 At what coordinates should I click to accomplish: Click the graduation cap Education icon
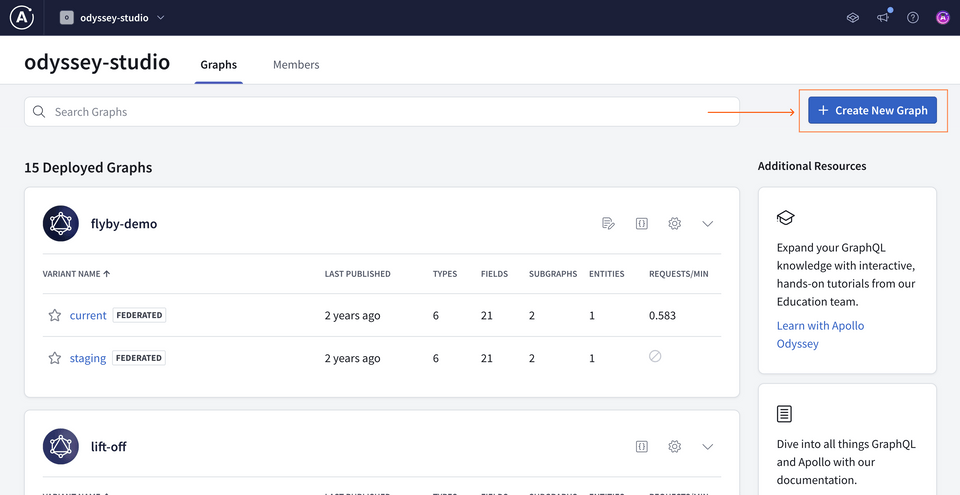[786, 217]
